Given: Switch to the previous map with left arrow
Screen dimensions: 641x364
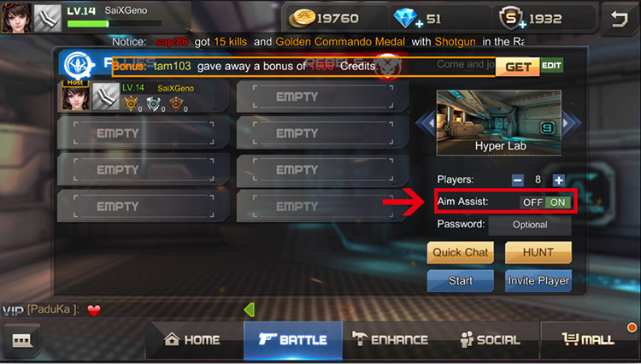Looking at the screenshot, I should point(426,122).
